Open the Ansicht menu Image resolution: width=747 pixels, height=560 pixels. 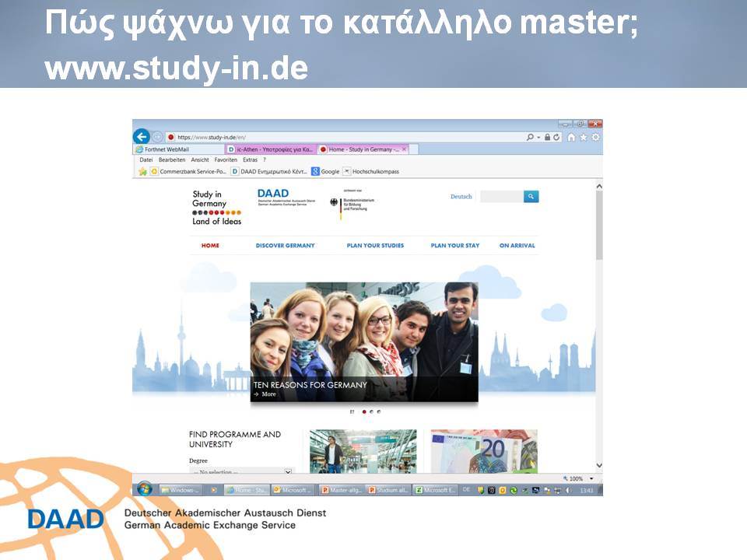click(x=200, y=160)
